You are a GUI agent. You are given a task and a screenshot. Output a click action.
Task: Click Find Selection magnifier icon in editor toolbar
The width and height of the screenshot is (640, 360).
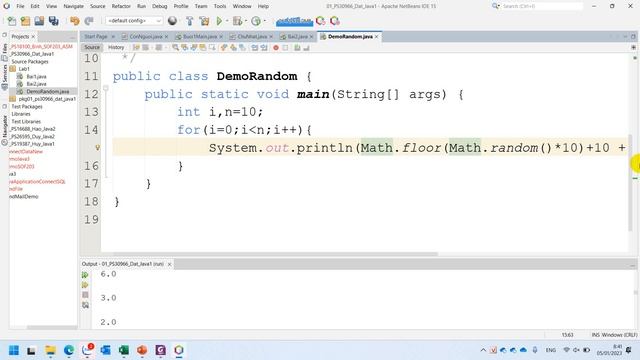[x=176, y=48]
